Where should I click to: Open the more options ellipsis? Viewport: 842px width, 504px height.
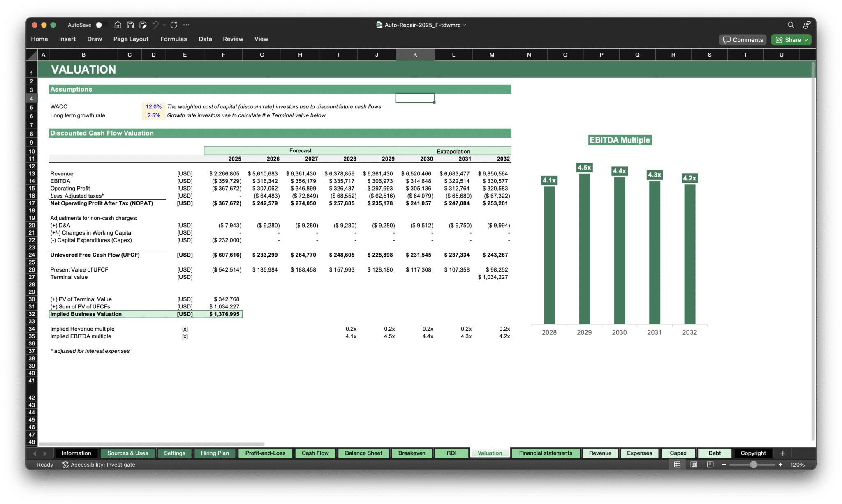click(186, 25)
